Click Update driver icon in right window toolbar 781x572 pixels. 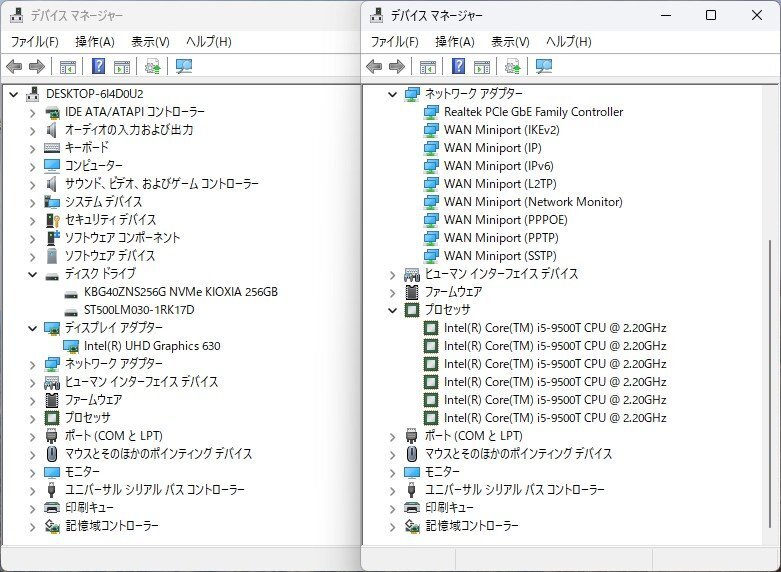tap(513, 66)
